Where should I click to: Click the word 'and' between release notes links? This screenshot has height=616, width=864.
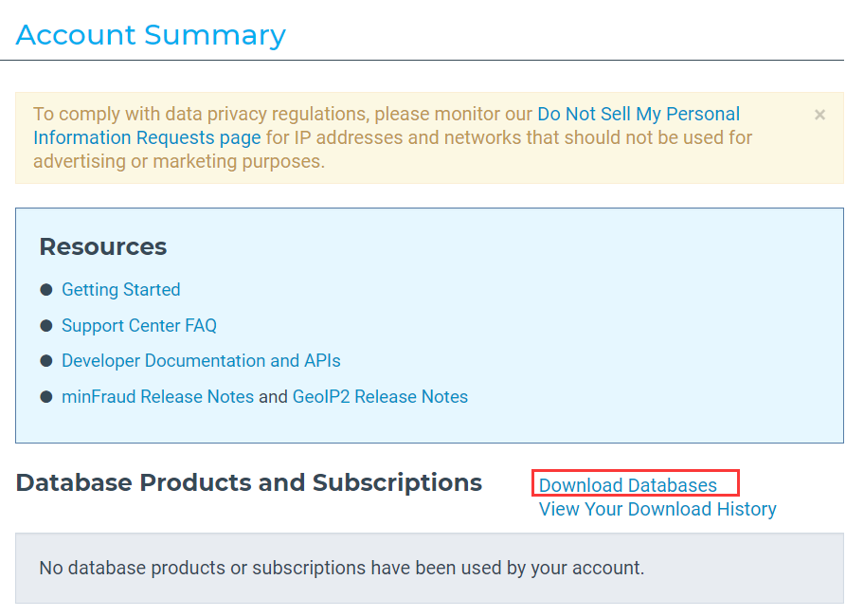click(x=273, y=397)
